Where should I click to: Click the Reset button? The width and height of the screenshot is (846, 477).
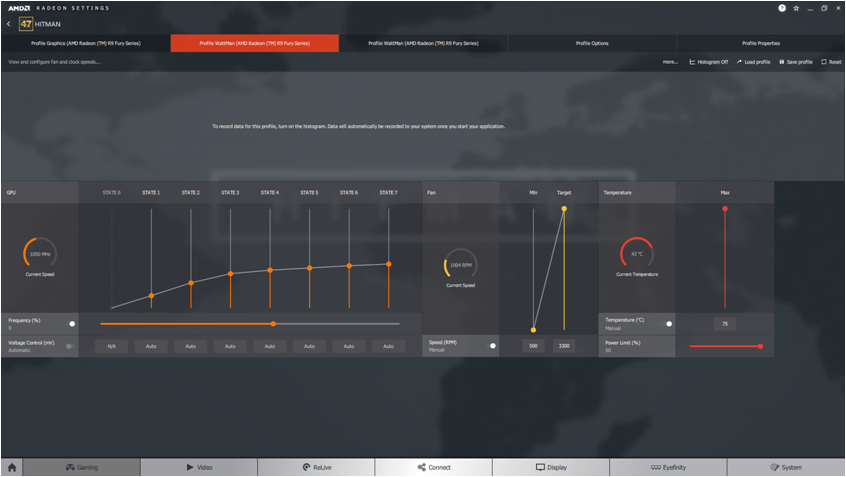831,62
